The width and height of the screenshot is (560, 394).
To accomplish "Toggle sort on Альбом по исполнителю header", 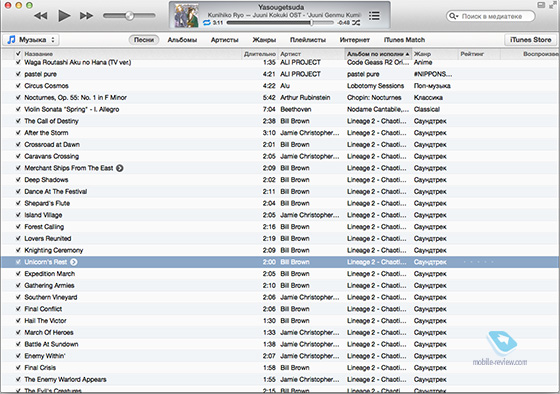I will click(x=378, y=54).
